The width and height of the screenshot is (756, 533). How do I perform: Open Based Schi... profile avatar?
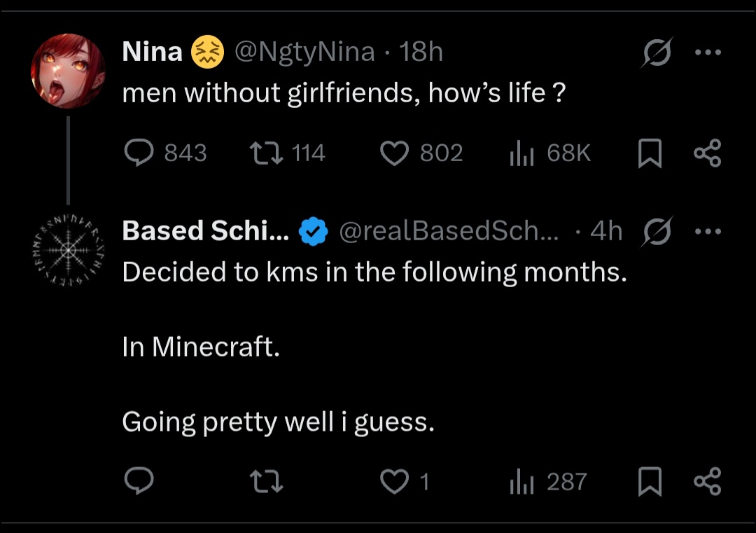(67, 249)
